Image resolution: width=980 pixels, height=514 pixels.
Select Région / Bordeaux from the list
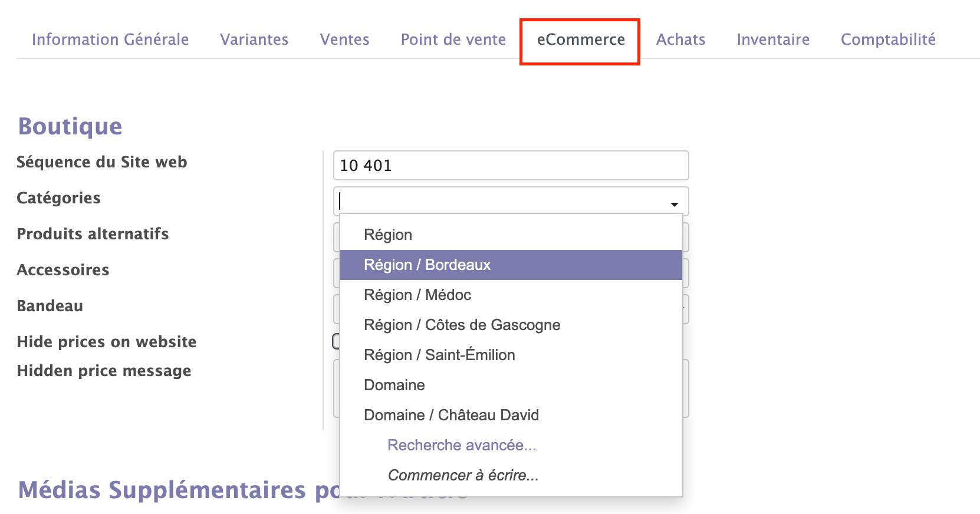[x=427, y=265]
